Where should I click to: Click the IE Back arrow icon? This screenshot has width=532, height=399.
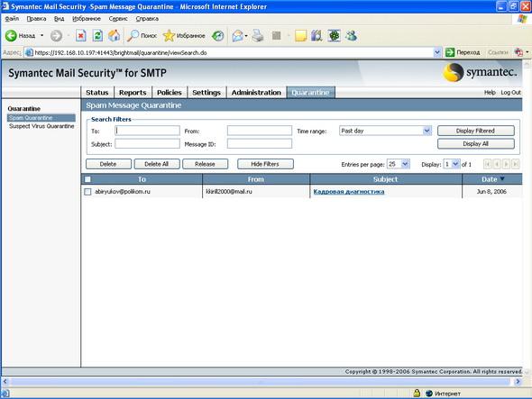point(11,36)
